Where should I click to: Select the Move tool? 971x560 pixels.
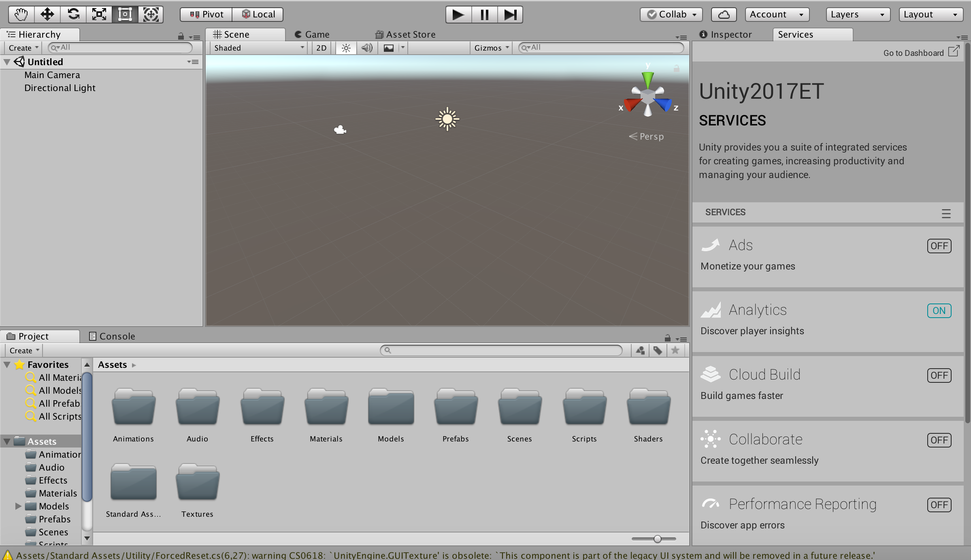(47, 15)
